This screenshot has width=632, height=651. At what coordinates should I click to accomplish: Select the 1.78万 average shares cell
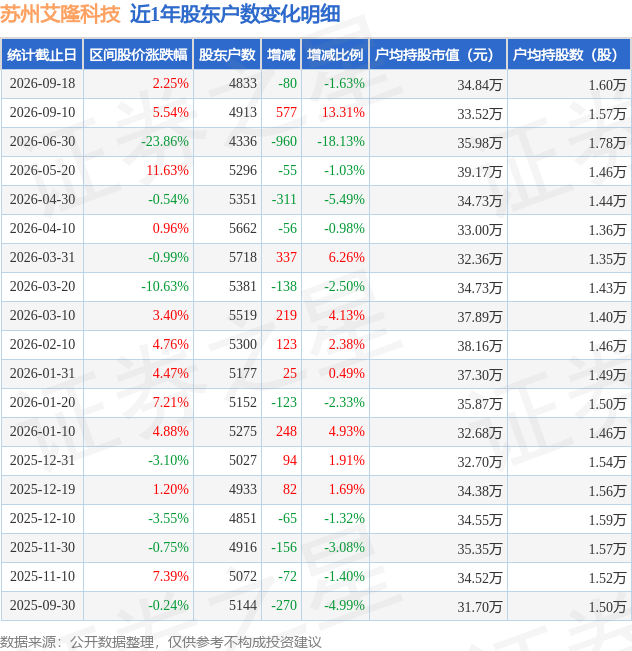pos(607,143)
